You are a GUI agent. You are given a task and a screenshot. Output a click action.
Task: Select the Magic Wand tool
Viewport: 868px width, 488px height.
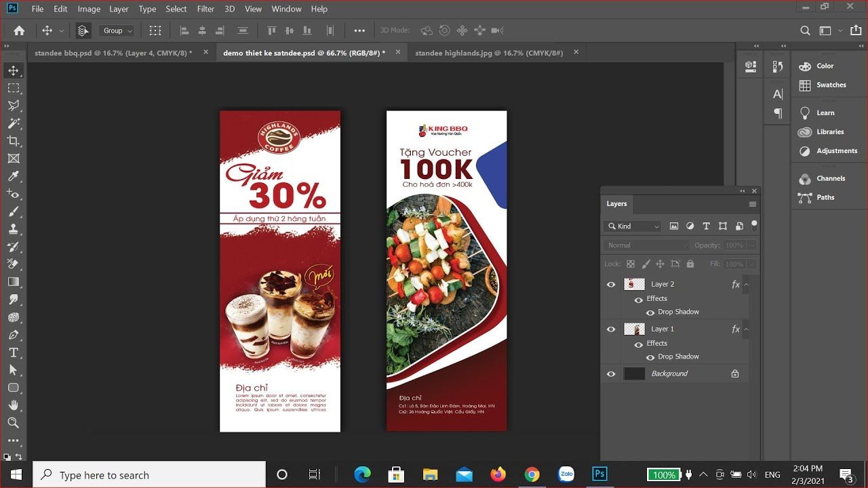(13, 123)
